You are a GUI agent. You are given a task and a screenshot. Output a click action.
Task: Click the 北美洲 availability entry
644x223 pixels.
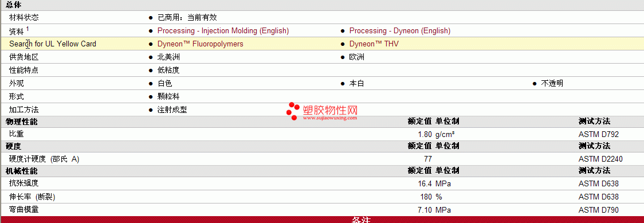[168, 57]
